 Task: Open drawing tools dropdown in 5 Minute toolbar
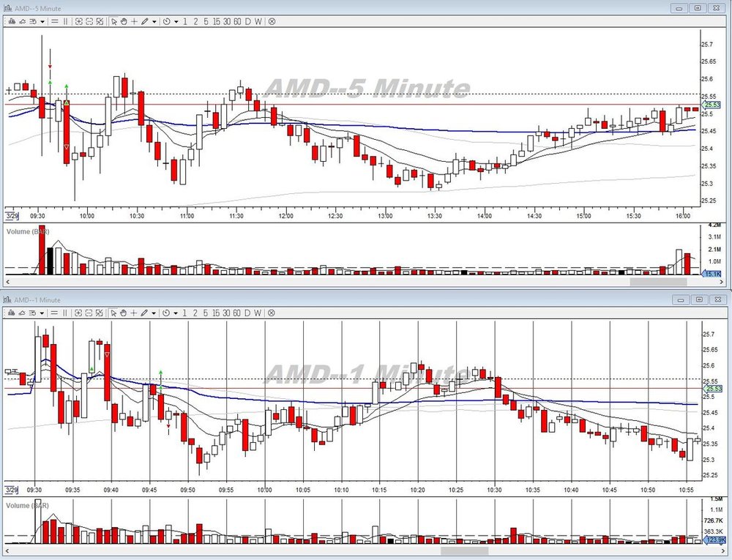154,21
